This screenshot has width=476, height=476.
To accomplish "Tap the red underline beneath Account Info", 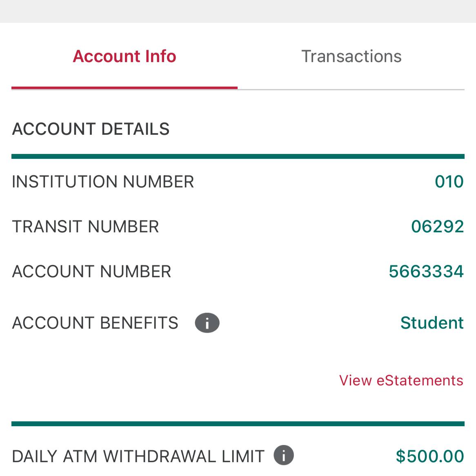I will [125, 88].
